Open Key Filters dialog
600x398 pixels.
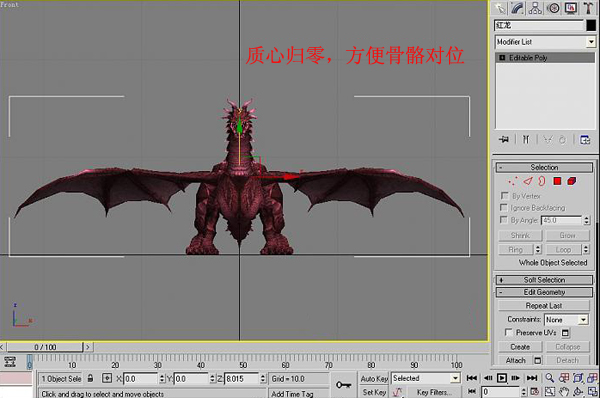click(434, 392)
